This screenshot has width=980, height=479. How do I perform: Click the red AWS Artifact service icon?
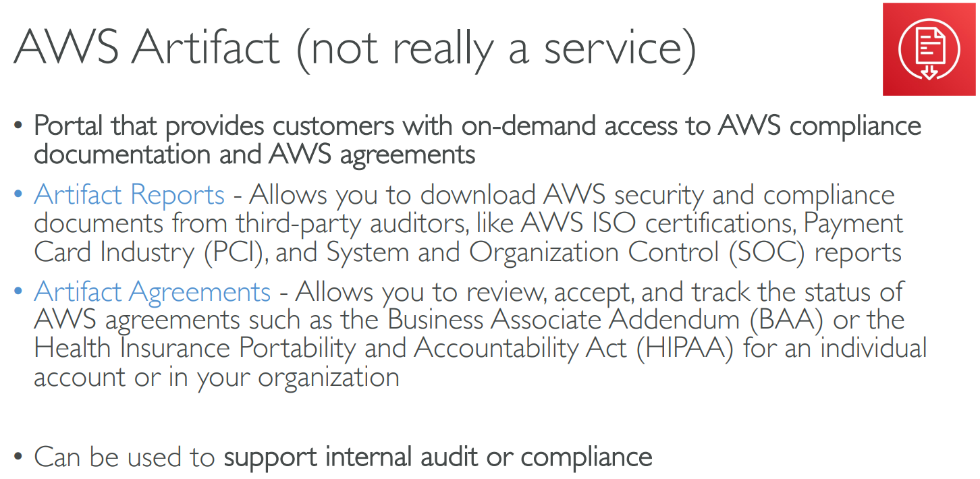pyautogui.click(x=929, y=50)
